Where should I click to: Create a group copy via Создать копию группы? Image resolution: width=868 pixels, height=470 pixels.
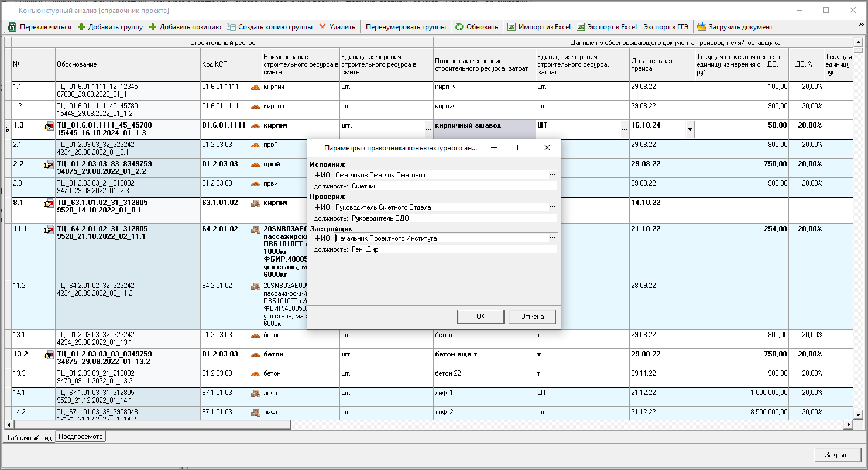click(269, 27)
